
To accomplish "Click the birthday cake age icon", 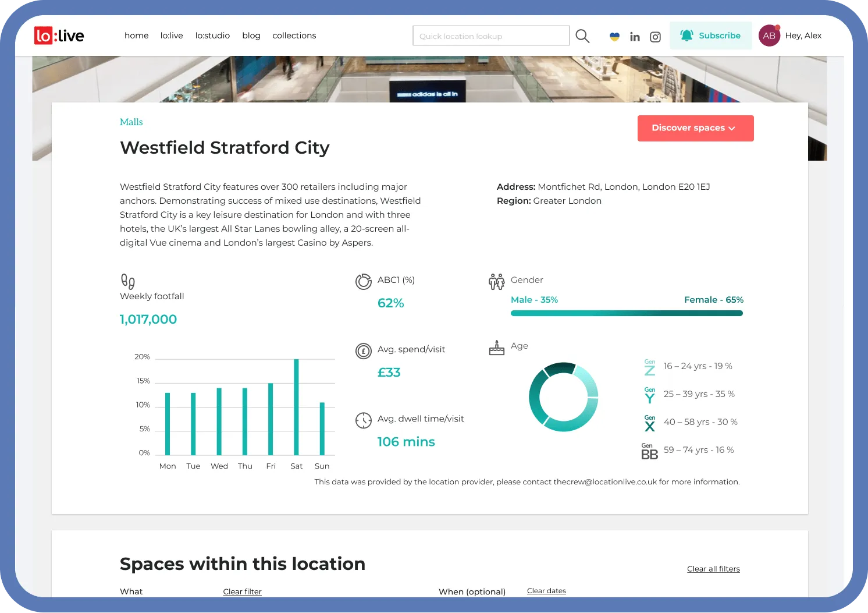I will tap(497, 348).
